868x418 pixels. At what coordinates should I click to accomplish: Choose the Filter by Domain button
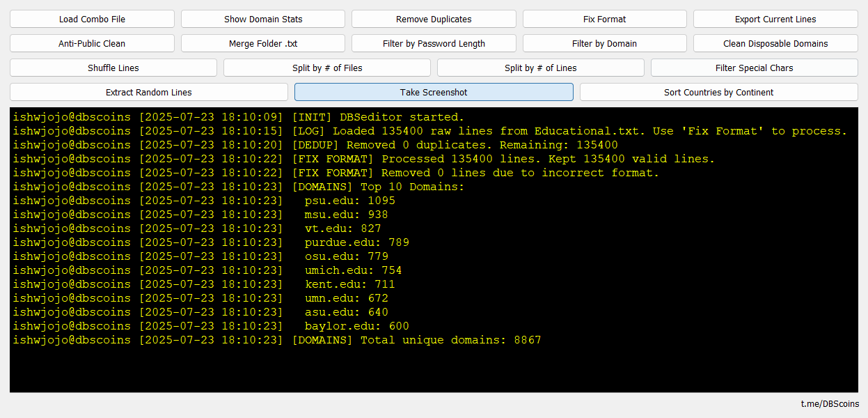coord(604,43)
